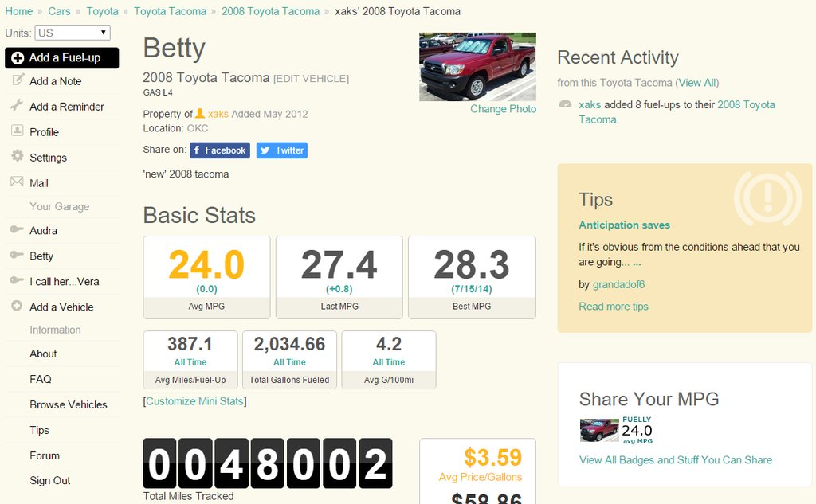816x504 pixels.
Task: Open the About page
Action: tap(43, 354)
